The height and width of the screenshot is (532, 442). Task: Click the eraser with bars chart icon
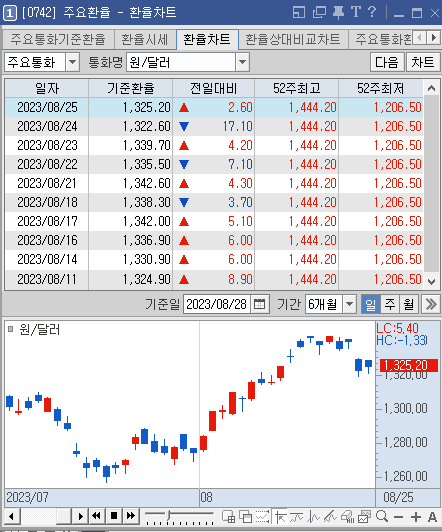coord(347,516)
